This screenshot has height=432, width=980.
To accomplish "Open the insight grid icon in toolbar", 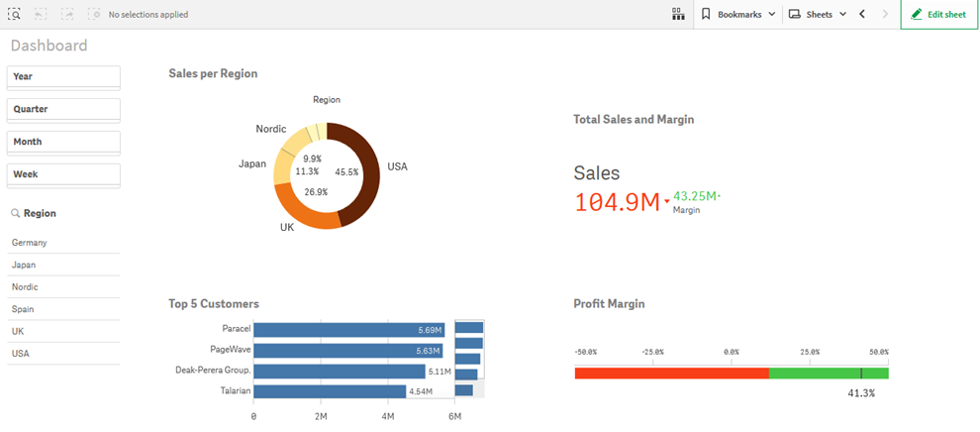I will (678, 15).
